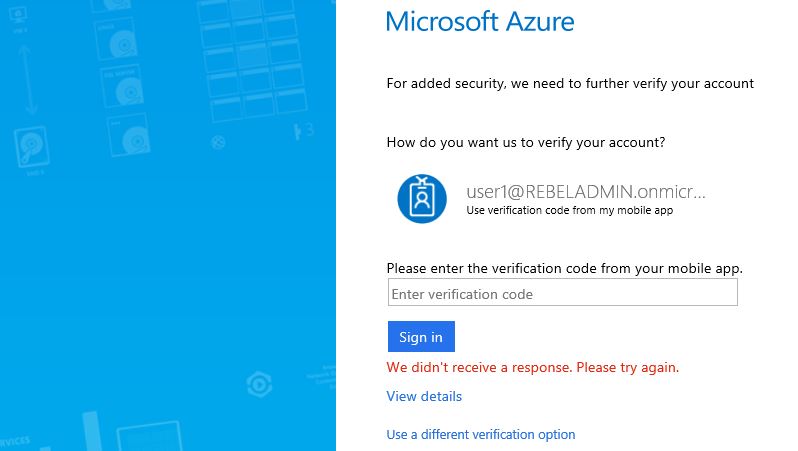Click the blue Sign in button
Viewport: 798px width, 451px height.
(421, 336)
